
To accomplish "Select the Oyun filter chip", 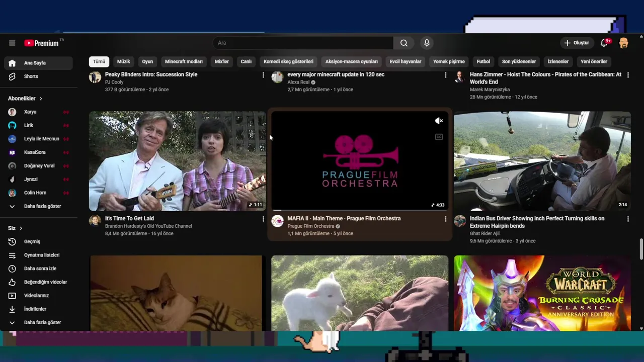I will coord(147,62).
